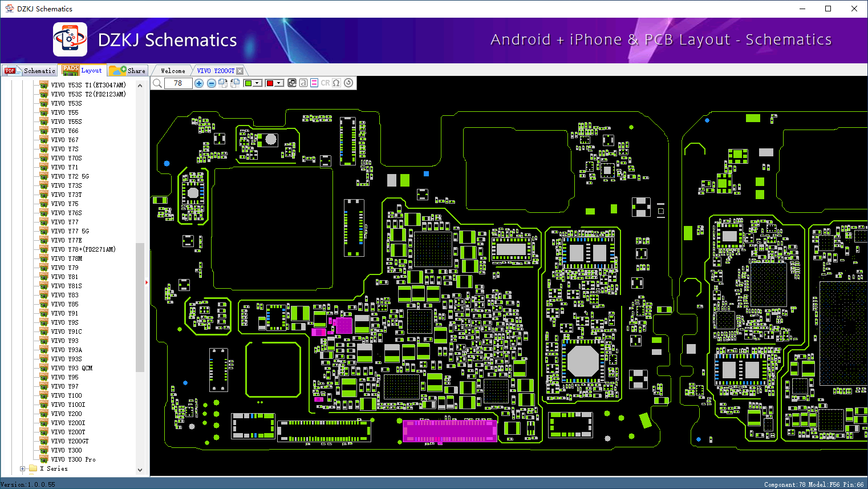Click PADS icon beside VIVO Y97
868x489 pixels.
pyautogui.click(x=44, y=386)
